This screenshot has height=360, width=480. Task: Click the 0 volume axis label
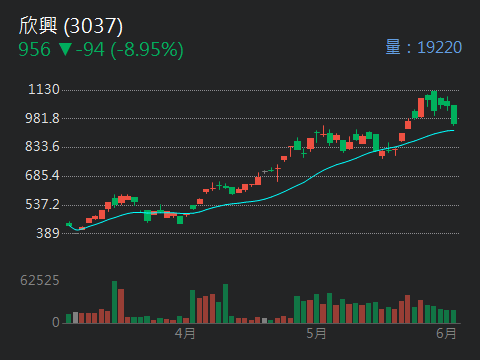56,322
